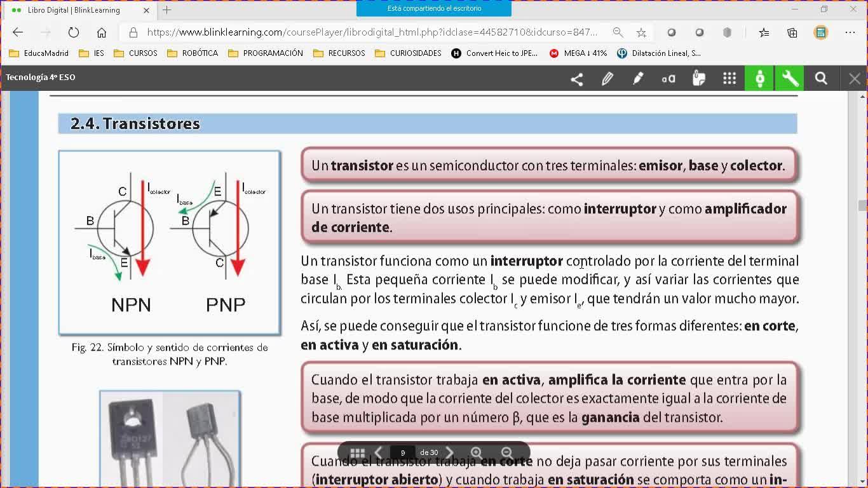Open the RECURSOS bookmarks folder
This screenshot has width=868, height=488.
[339, 53]
